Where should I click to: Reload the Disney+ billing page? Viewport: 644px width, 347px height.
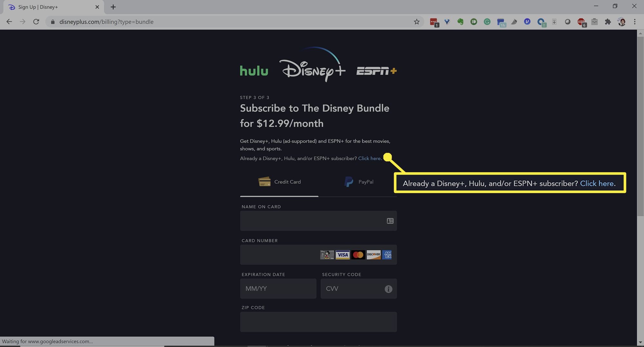tap(36, 22)
